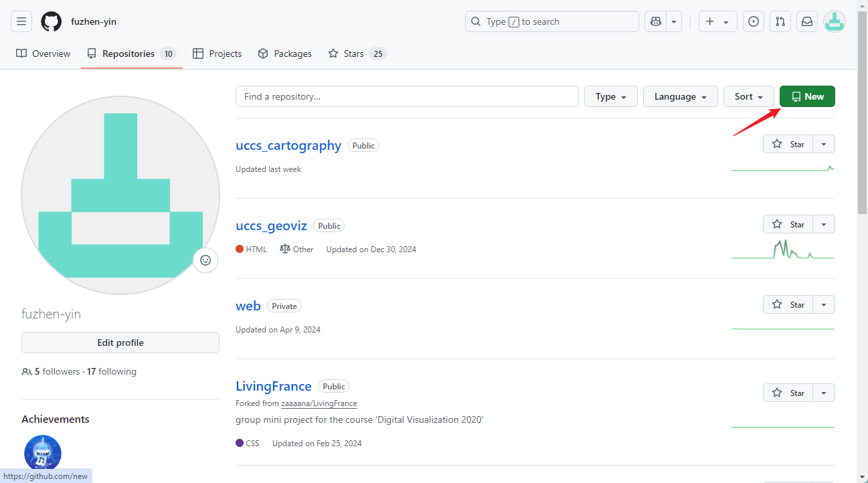Follow the zaaaana/LivingFrance fork source link
868x483 pixels.
319,403
